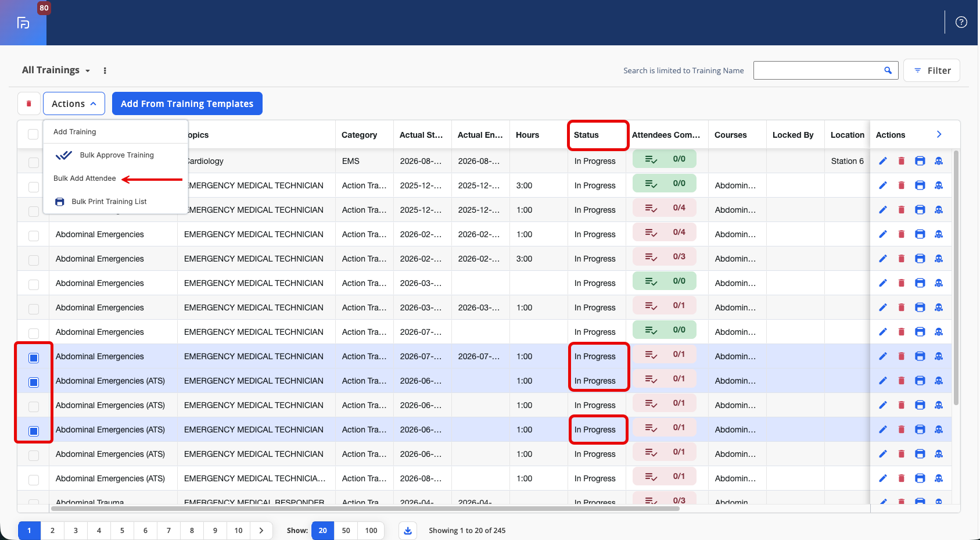Edit the Cardiology training with pencil icon
980x540 pixels.
click(883, 161)
